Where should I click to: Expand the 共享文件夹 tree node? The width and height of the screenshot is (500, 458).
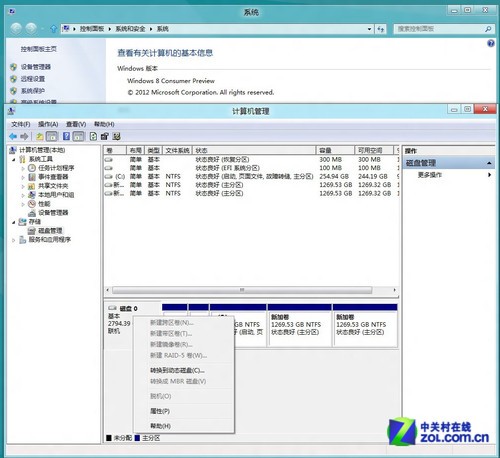pyautogui.click(x=23, y=186)
